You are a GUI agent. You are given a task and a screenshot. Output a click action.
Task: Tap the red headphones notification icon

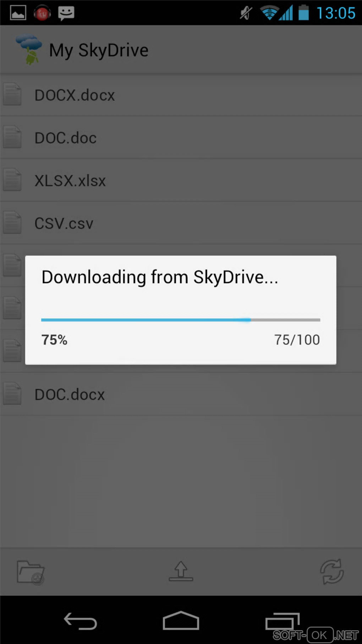pyautogui.click(x=42, y=13)
